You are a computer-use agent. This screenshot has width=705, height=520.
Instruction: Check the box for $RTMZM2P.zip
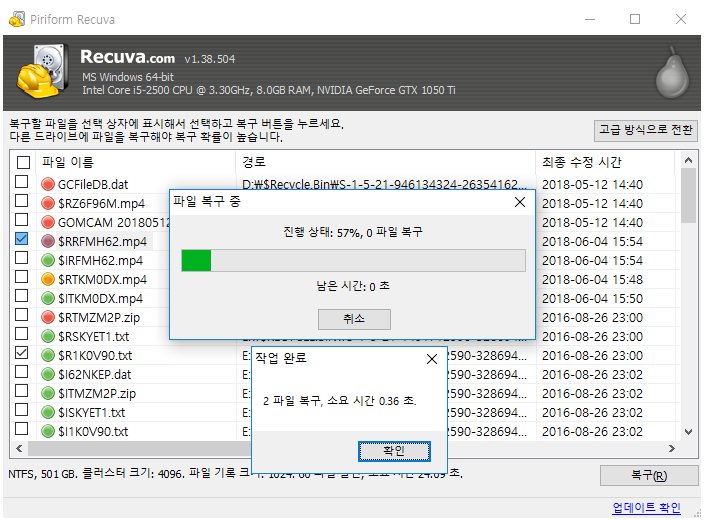22,315
